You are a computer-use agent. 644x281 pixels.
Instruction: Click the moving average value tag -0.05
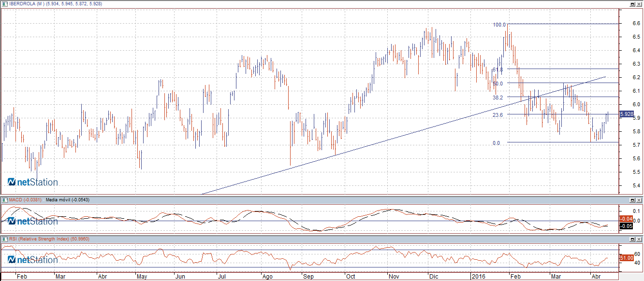[626, 226]
